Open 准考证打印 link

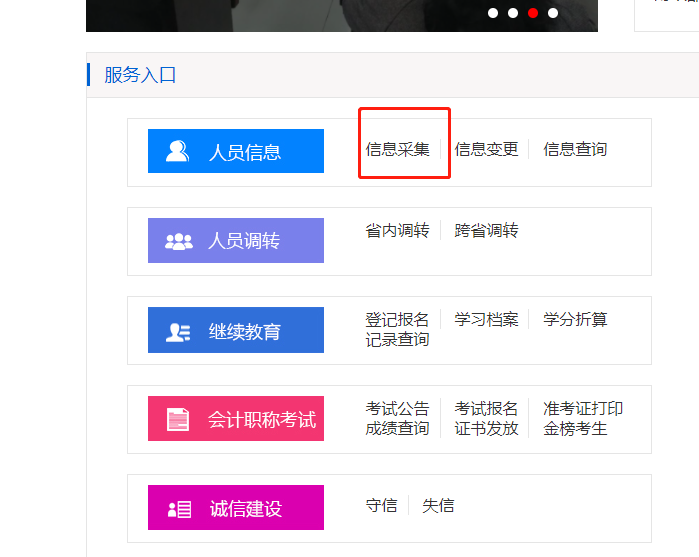pos(583,408)
